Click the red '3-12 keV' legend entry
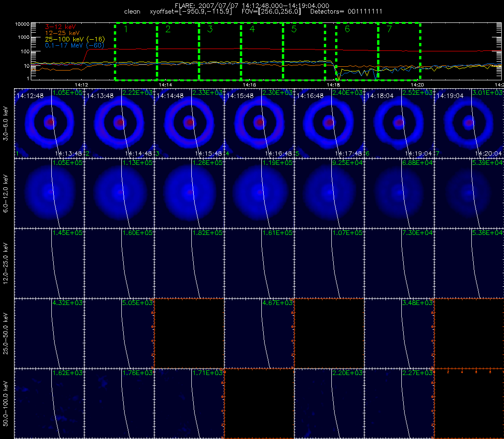504x439 pixels. coord(60,27)
